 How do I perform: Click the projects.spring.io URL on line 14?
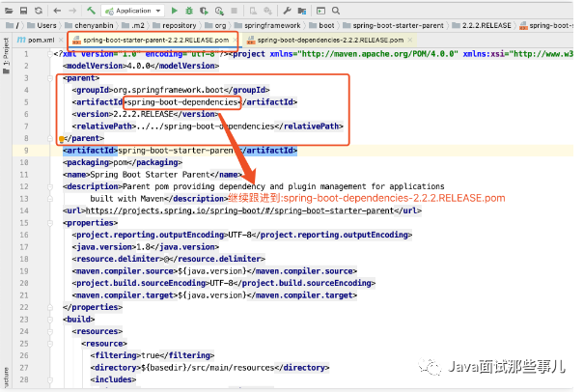pyautogui.click(x=239, y=210)
